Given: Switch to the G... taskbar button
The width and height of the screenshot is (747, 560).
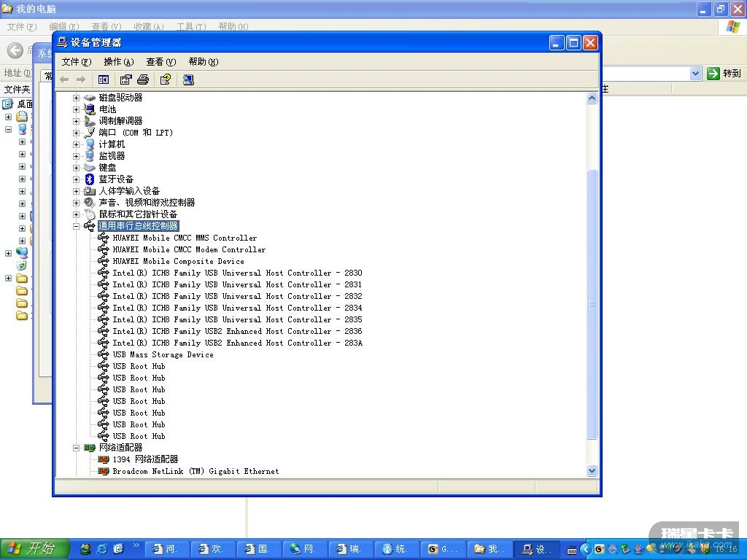Looking at the screenshot, I should tap(444, 550).
